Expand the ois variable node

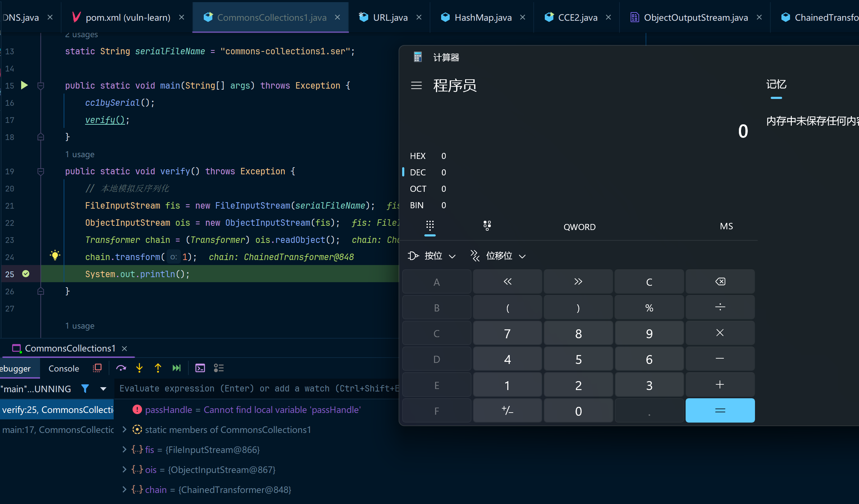point(124,469)
